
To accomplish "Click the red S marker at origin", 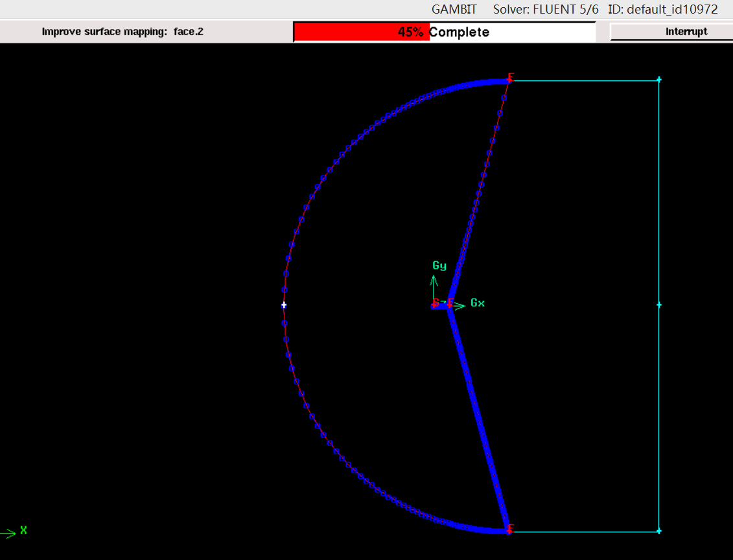I will click(436, 303).
